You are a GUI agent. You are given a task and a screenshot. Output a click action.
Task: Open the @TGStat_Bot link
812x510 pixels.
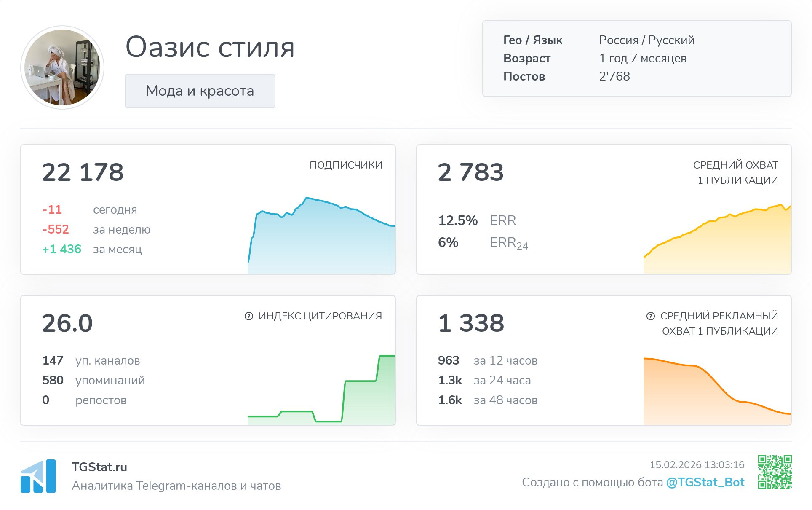point(705,482)
